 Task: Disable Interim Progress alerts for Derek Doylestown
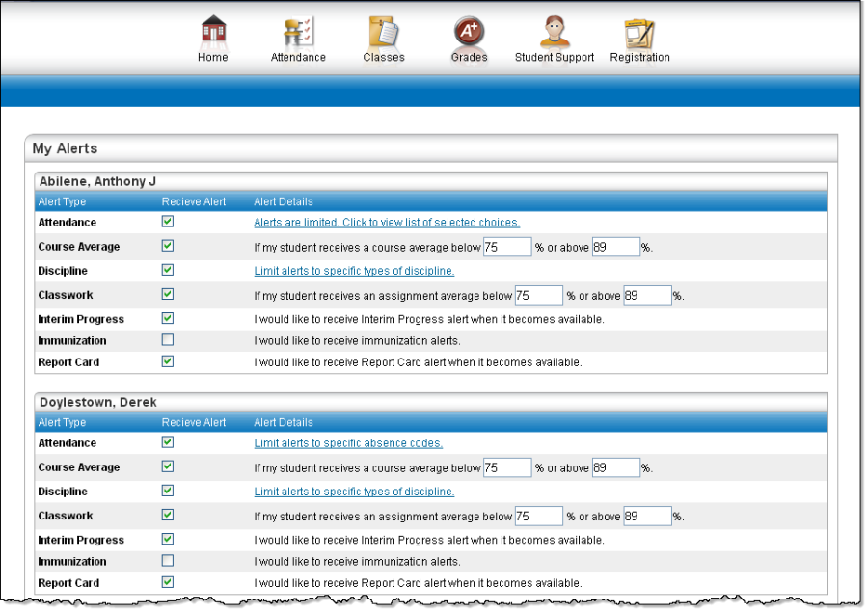(169, 540)
